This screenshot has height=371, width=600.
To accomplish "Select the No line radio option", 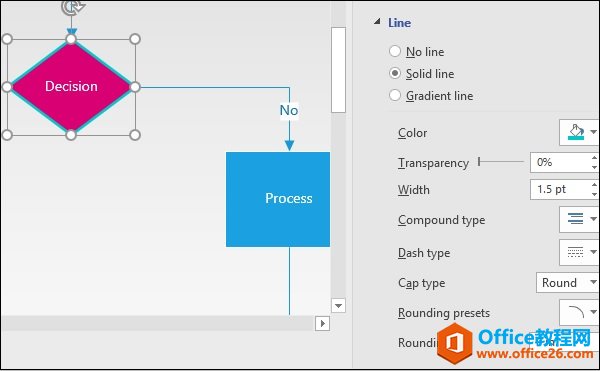I will pyautogui.click(x=395, y=51).
